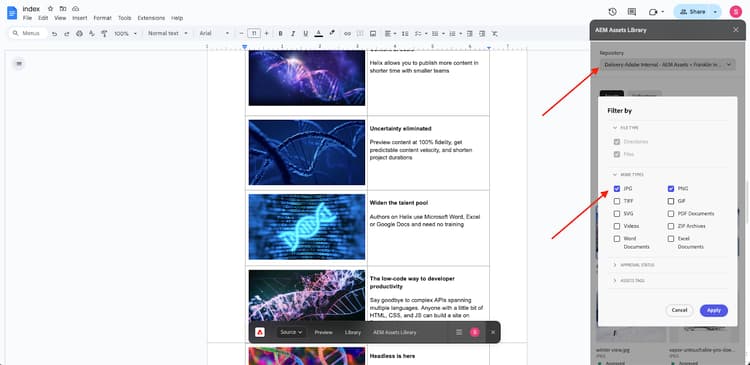Open the Arial font dropdown

pos(214,33)
